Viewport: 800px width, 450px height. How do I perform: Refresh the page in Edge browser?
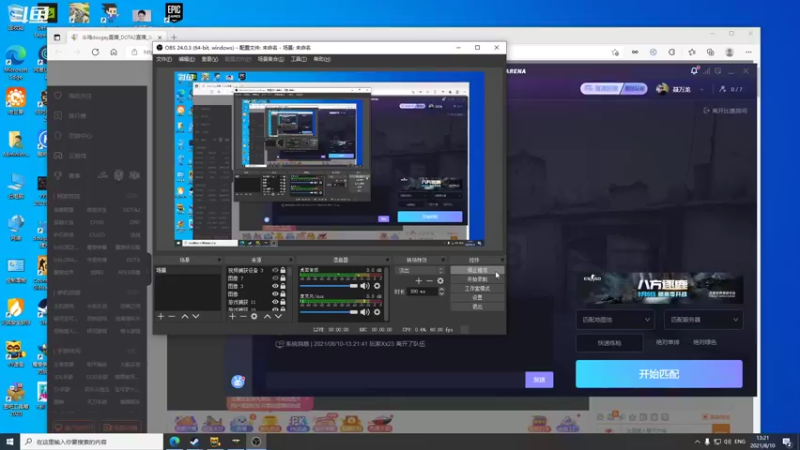[x=95, y=52]
